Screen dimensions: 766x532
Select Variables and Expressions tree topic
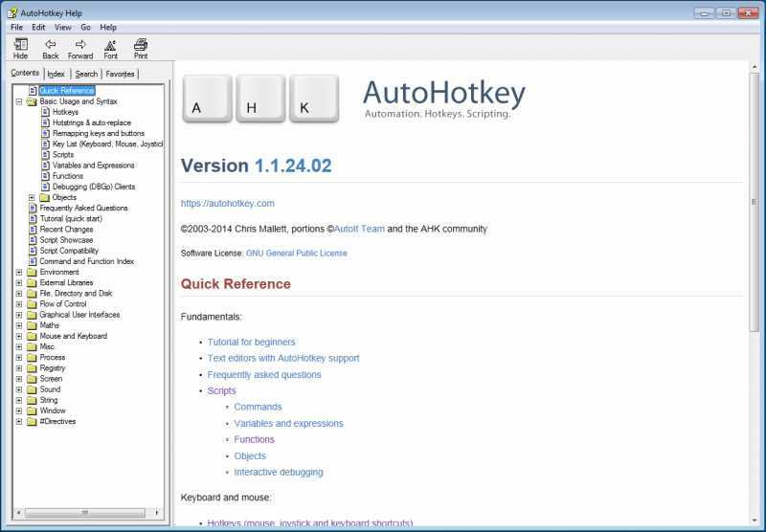point(93,166)
